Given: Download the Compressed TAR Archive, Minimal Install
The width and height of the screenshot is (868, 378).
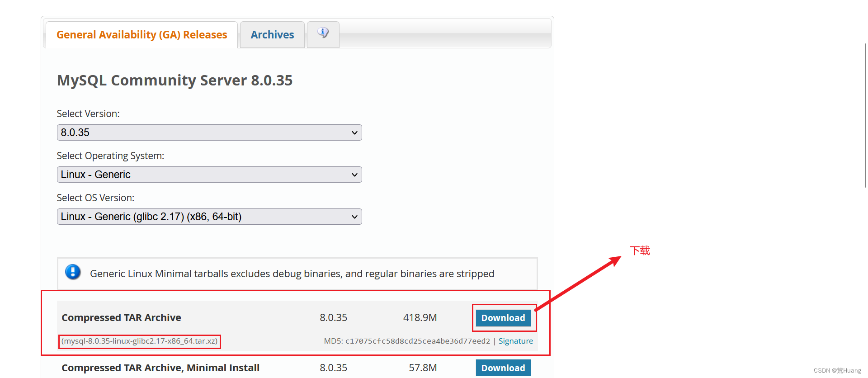Looking at the screenshot, I should 503,368.
